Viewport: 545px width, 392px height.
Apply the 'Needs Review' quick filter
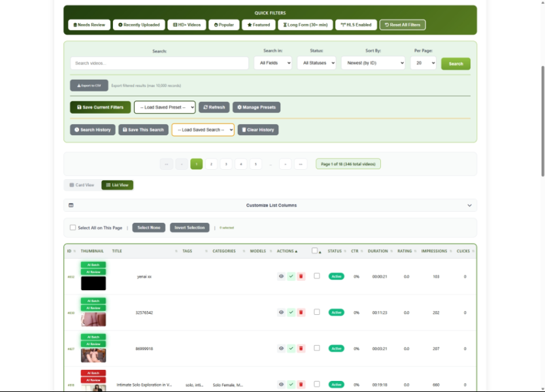[89, 25]
